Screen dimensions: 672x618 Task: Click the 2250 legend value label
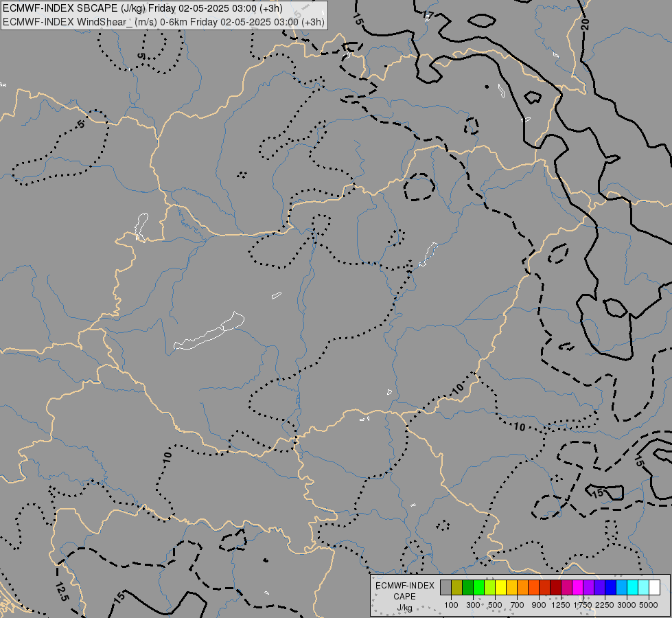click(x=605, y=605)
